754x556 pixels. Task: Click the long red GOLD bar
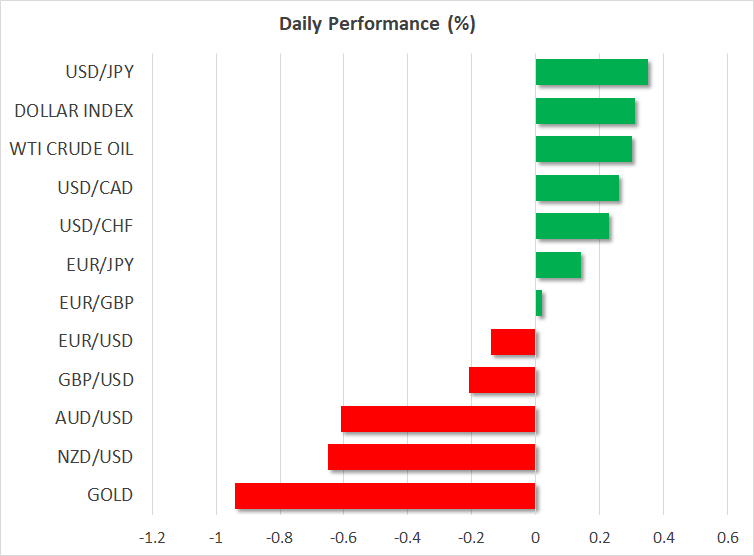tap(385, 495)
